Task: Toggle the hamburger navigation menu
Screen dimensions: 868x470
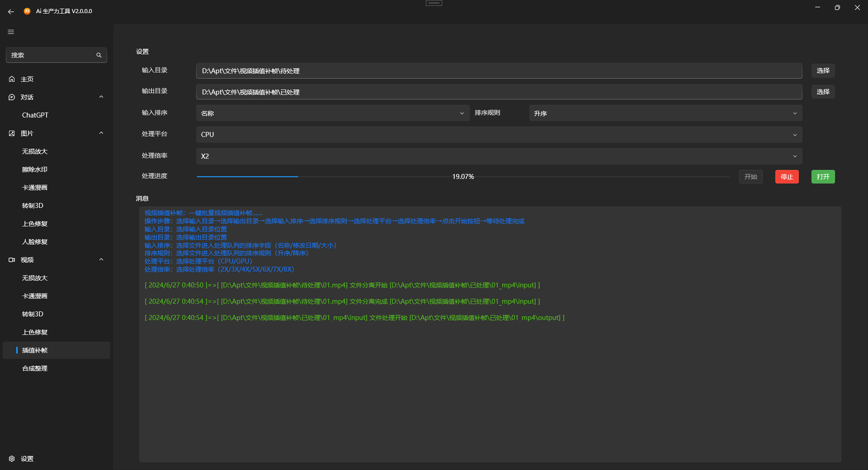Action: point(11,32)
